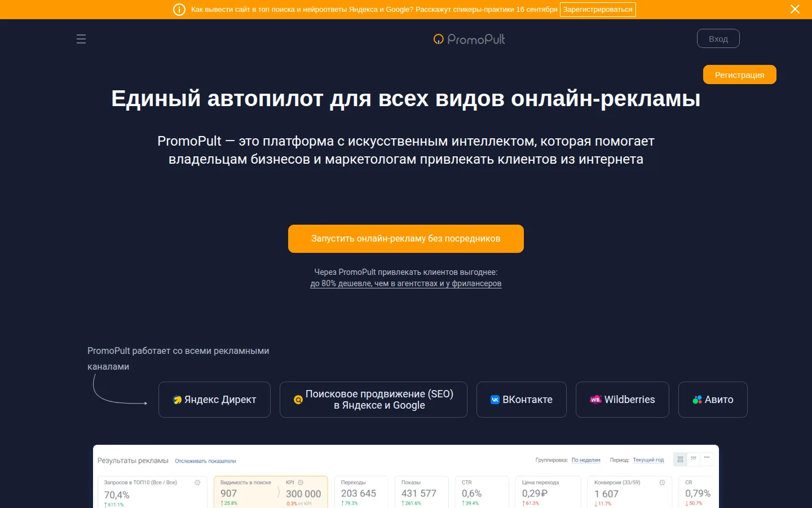Screen dimensions: 812x508
Task: Click the Переходы 203 645 card
Action: 361,492
